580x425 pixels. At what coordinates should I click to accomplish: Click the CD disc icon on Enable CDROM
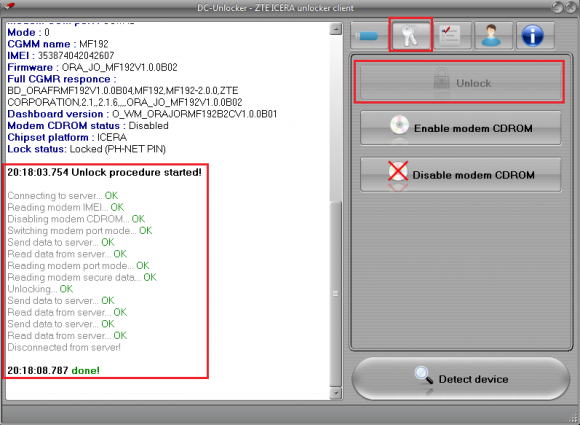pos(399,125)
